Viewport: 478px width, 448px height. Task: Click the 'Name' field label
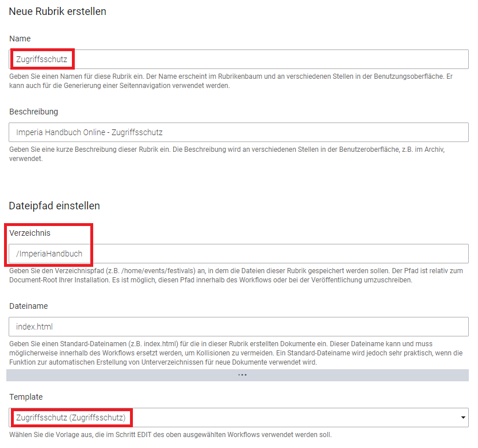pyautogui.click(x=20, y=39)
